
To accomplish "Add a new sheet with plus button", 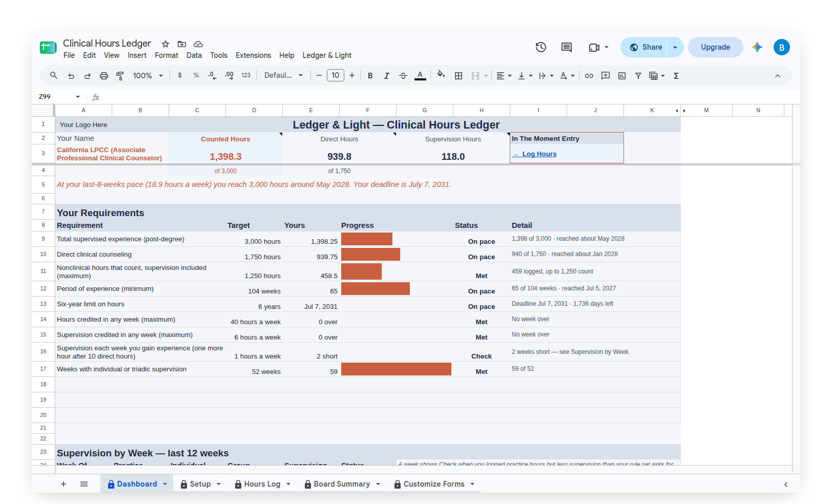I will [64, 484].
